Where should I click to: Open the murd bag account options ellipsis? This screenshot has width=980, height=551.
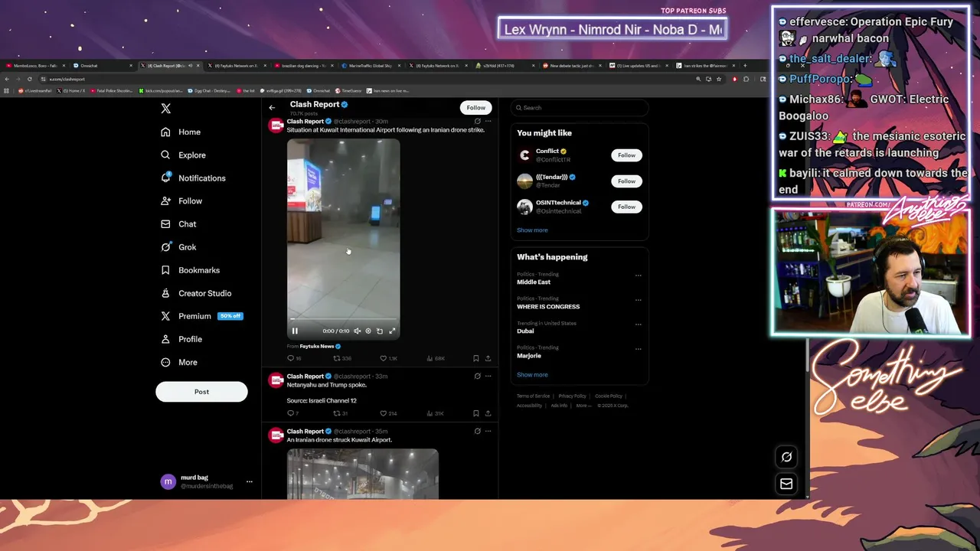point(249,481)
